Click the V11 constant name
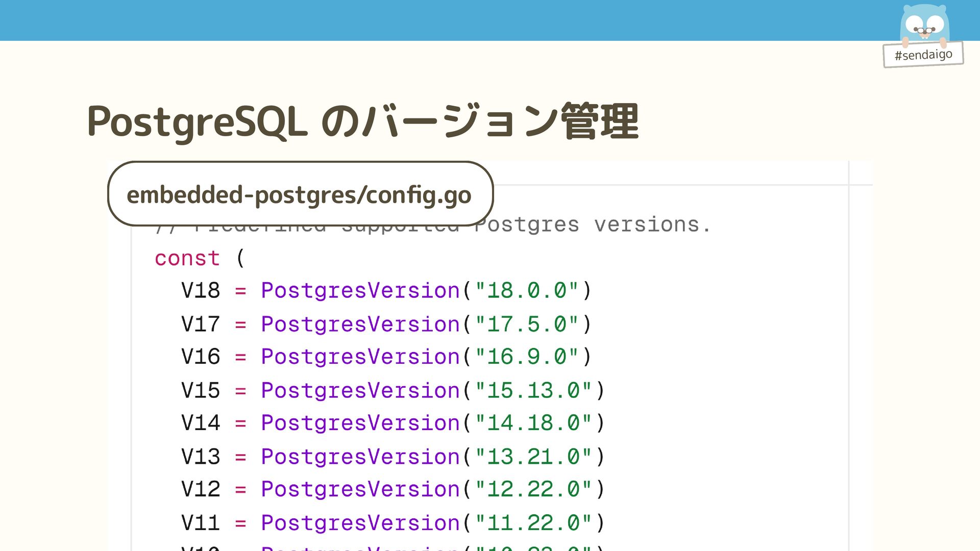The height and width of the screenshot is (551, 980). click(201, 523)
